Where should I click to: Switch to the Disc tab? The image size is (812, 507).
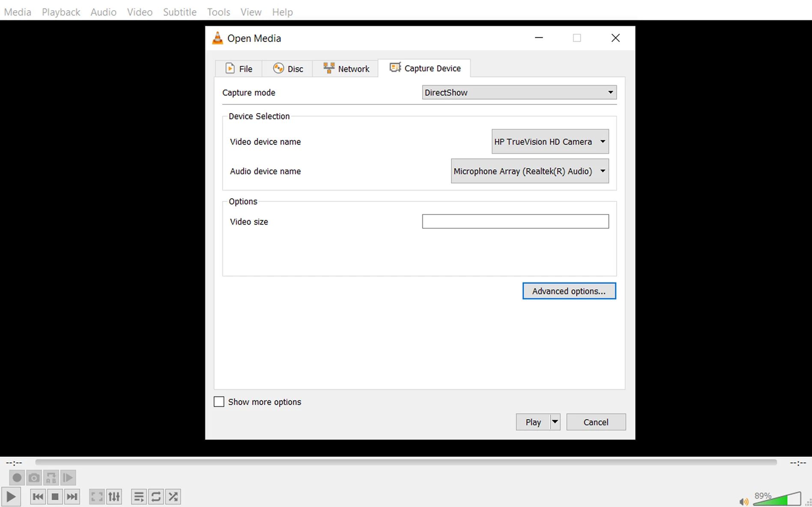click(x=288, y=69)
